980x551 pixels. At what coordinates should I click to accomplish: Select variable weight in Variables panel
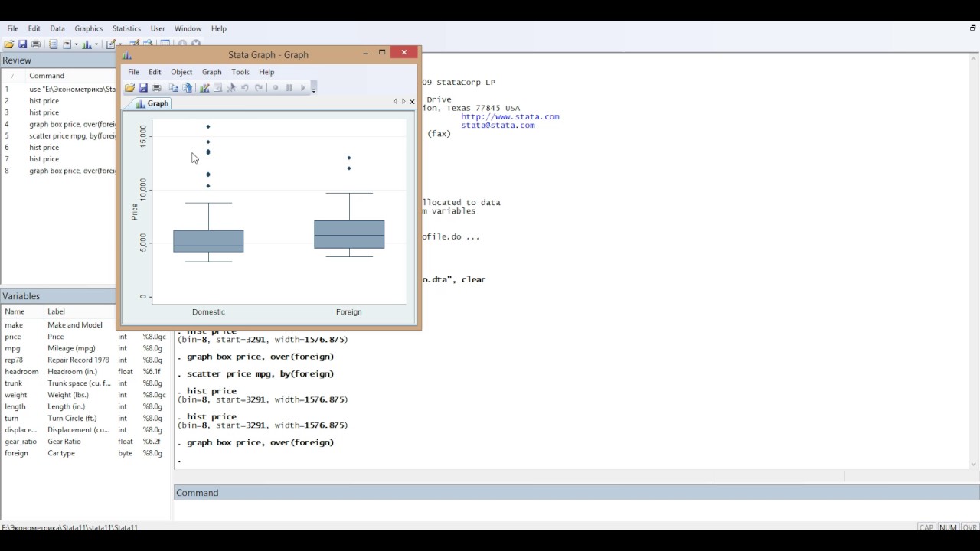pyautogui.click(x=84, y=395)
